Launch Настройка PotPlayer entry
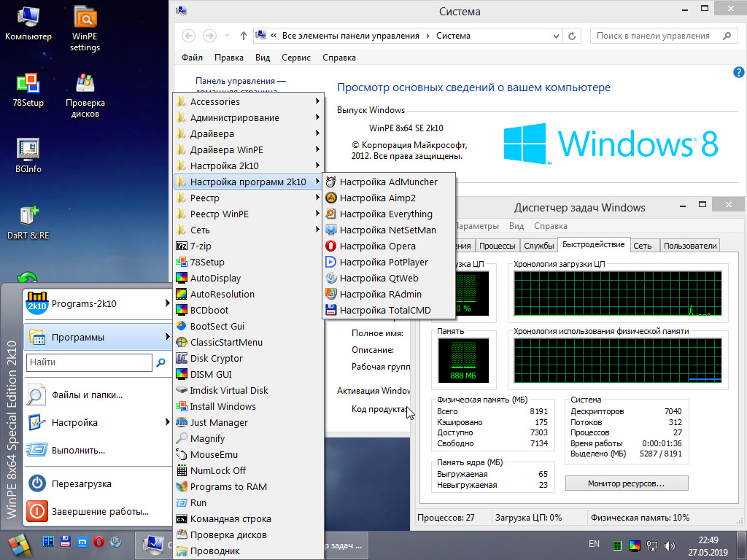The height and width of the screenshot is (560, 747). coord(383,262)
